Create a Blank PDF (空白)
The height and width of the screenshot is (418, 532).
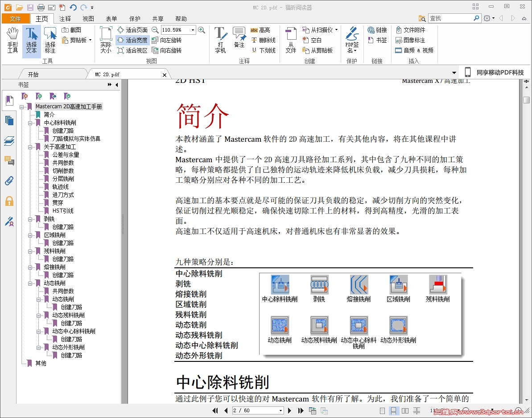point(312,40)
